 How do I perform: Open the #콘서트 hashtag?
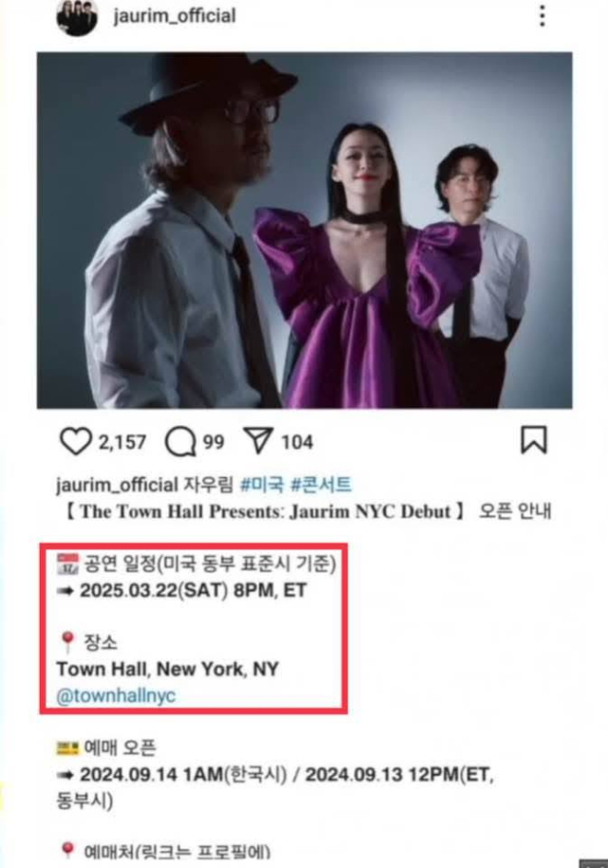(x=321, y=485)
